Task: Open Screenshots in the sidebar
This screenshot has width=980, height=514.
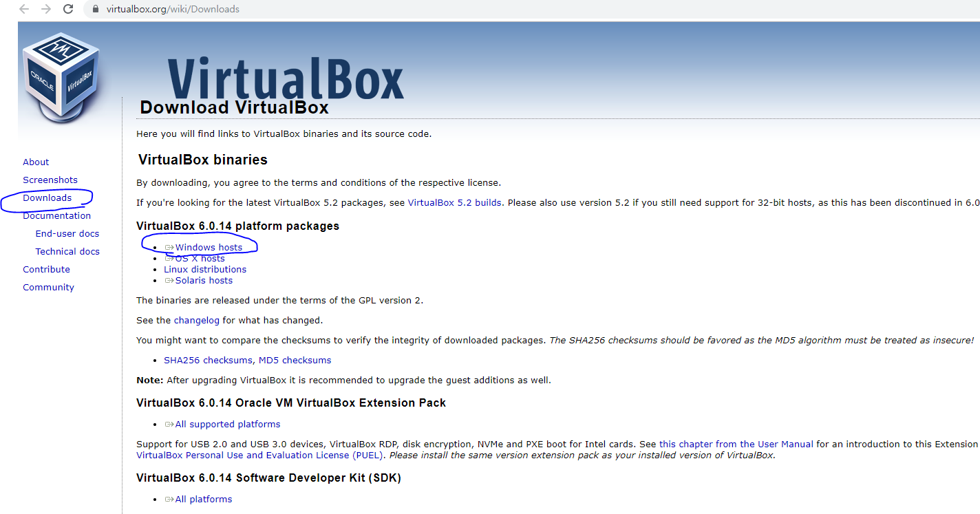Action: pos(50,180)
